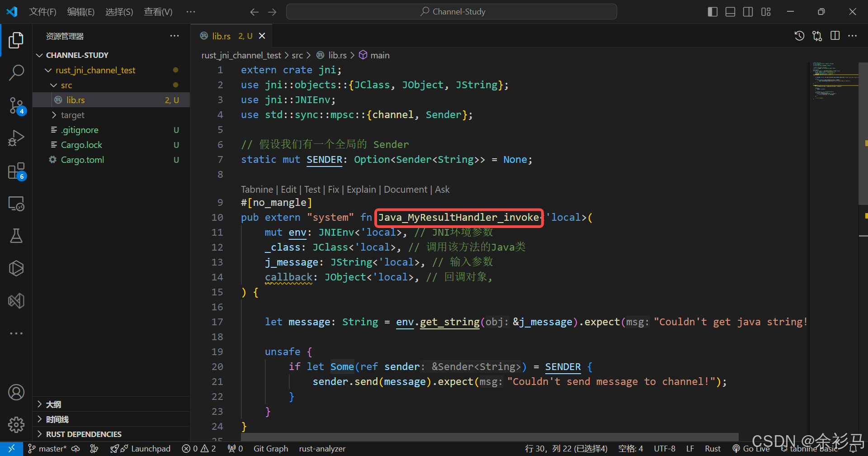Open the Extensions view
Viewport: 868px width, 456px height.
click(16, 171)
